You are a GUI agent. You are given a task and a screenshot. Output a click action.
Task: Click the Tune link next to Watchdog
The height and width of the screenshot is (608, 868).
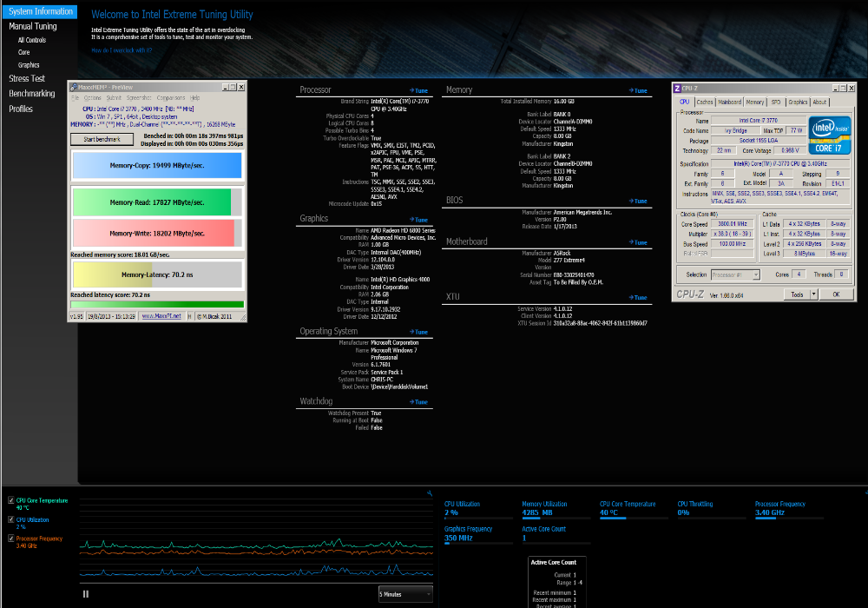click(x=419, y=402)
